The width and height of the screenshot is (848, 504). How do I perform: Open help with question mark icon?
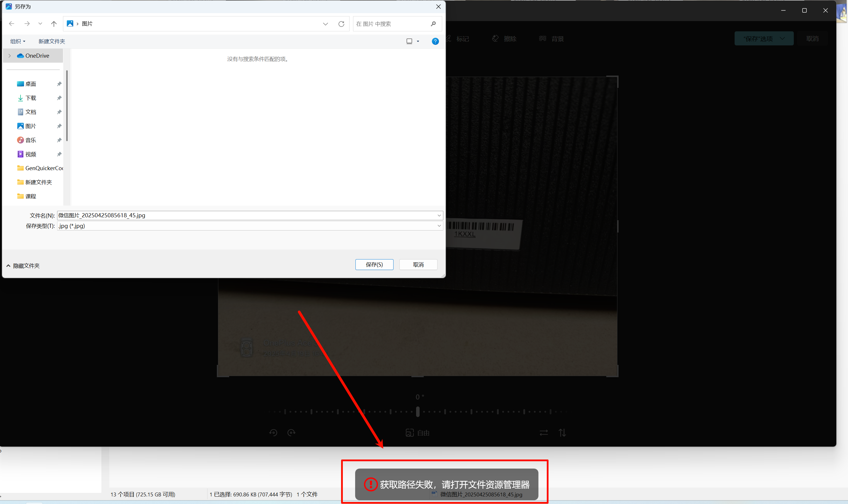[435, 41]
